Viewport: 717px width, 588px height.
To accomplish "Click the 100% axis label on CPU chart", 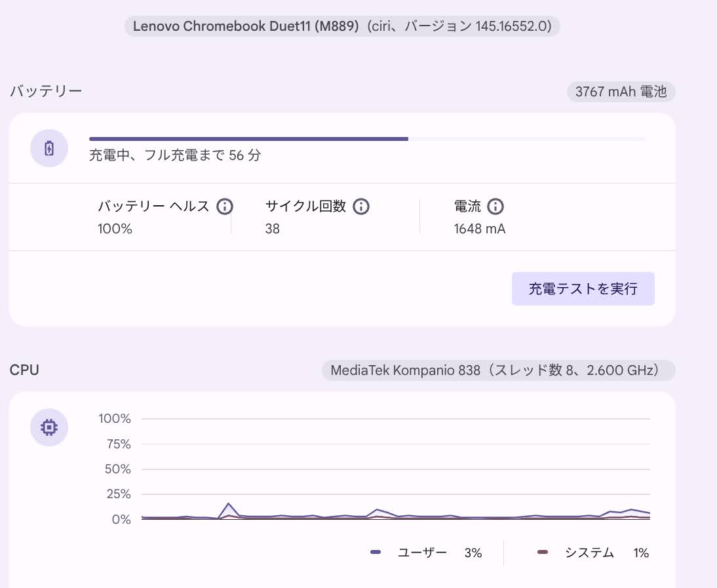I will pos(115,418).
